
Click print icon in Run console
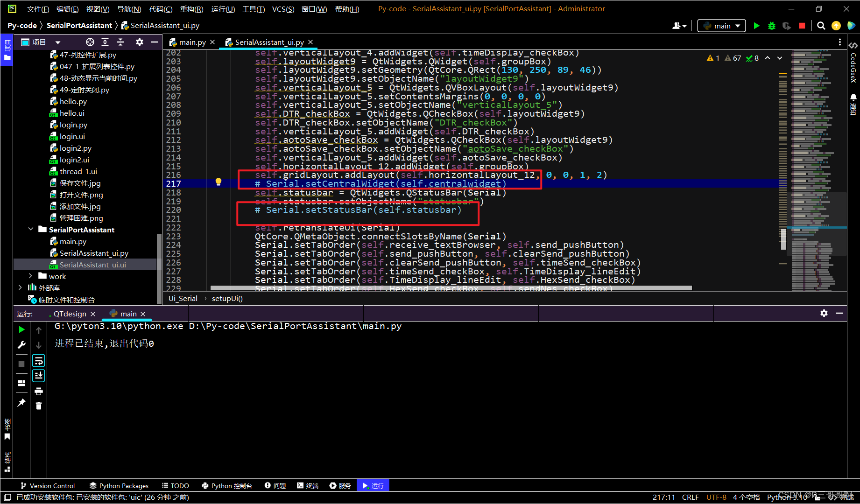click(39, 391)
